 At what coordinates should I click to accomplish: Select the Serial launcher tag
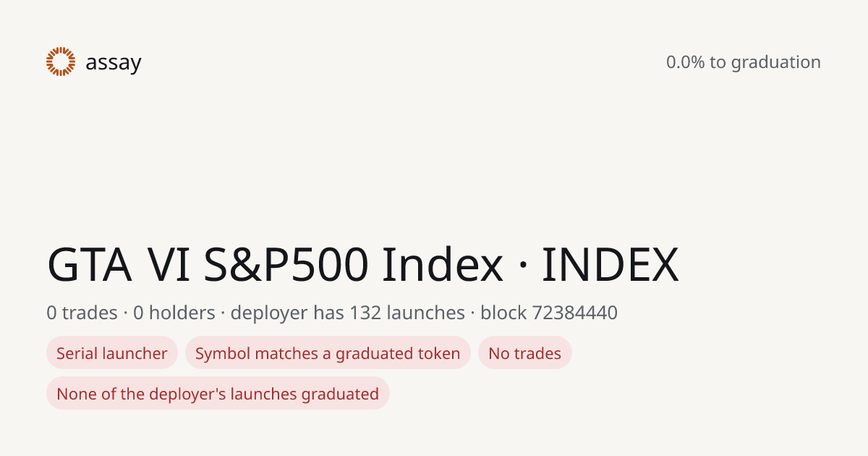[x=112, y=353]
